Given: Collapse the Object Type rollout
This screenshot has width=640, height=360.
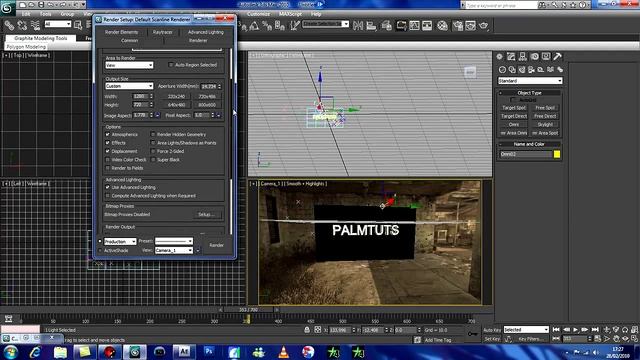Looking at the screenshot, I should pos(529,93).
